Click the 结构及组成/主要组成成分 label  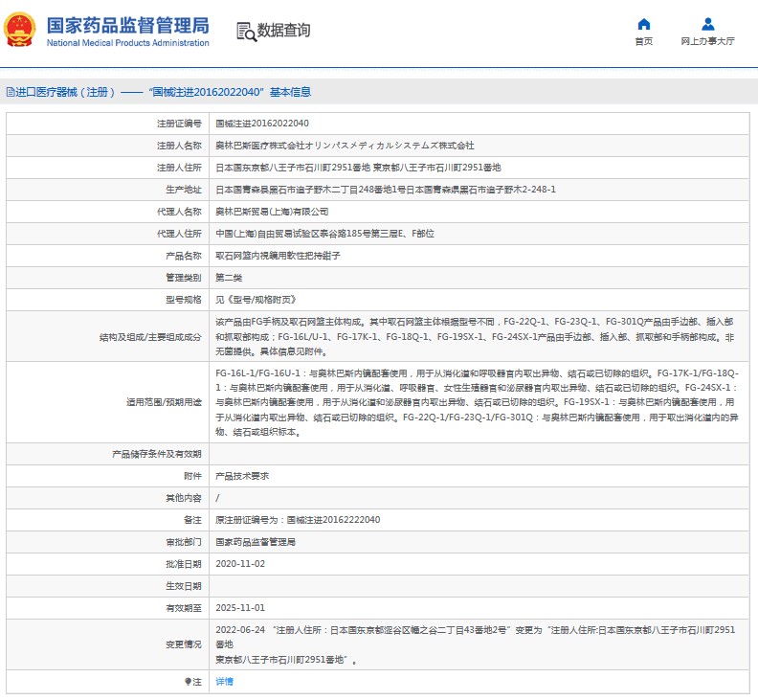tap(150, 337)
